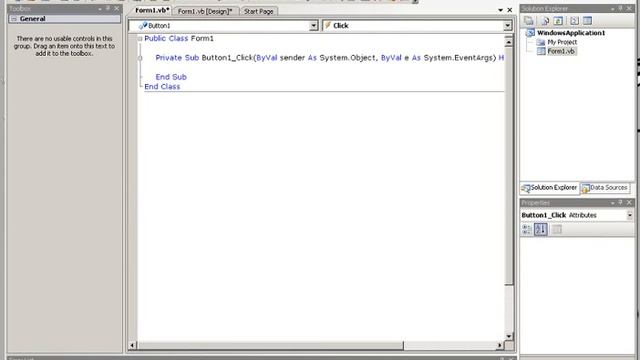Select the WindowsApplication1 project node
The width and height of the screenshot is (640, 360).
pyautogui.click(x=571, y=33)
